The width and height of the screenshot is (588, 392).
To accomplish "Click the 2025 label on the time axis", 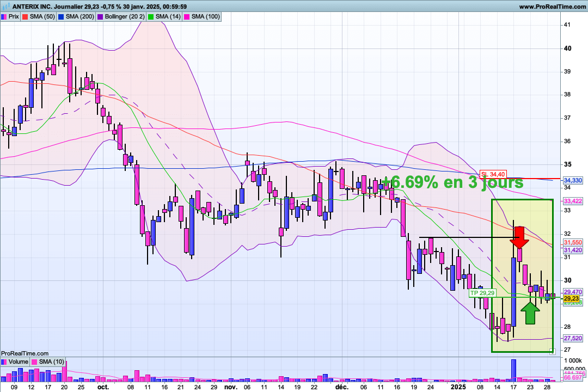I will [458, 387].
